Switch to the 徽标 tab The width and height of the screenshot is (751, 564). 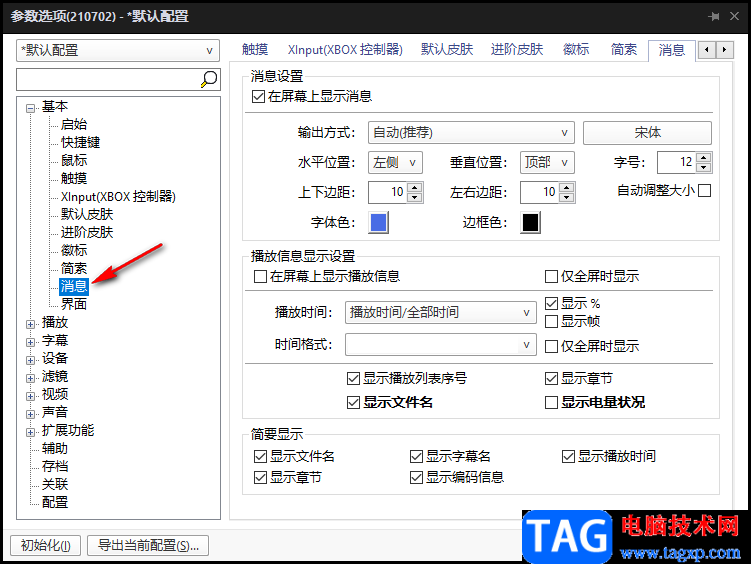[x=576, y=50]
